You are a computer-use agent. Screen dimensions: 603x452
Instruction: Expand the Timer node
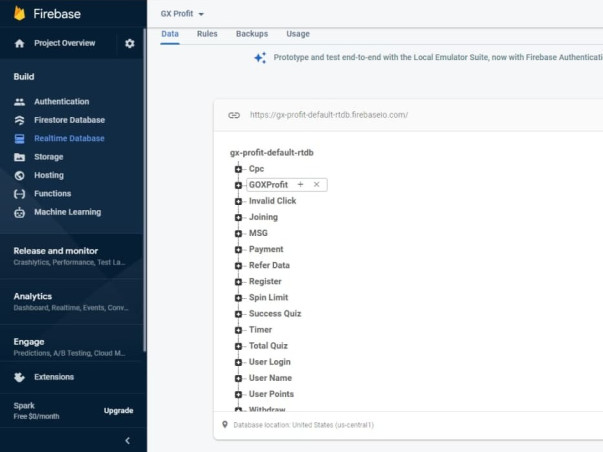pyautogui.click(x=238, y=330)
